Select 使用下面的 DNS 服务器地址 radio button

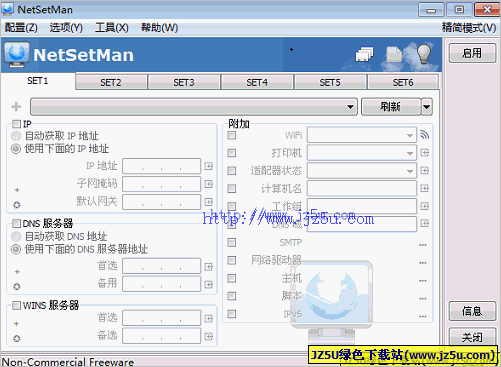pos(16,249)
